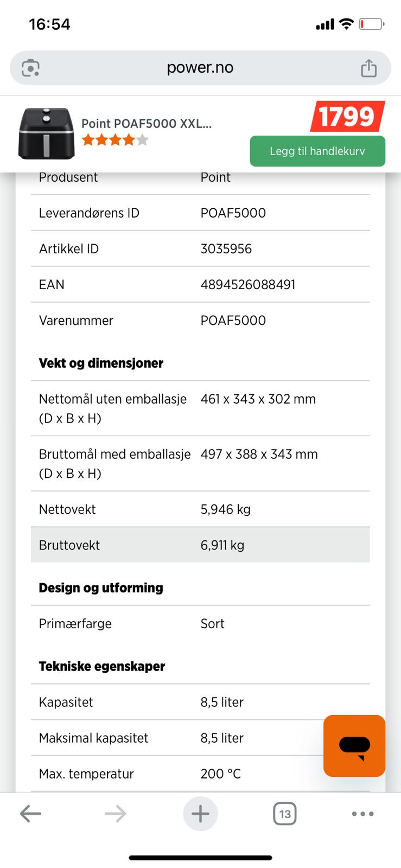Tap the Tekniske egenskaper section heading
401x868 pixels.
click(102, 666)
